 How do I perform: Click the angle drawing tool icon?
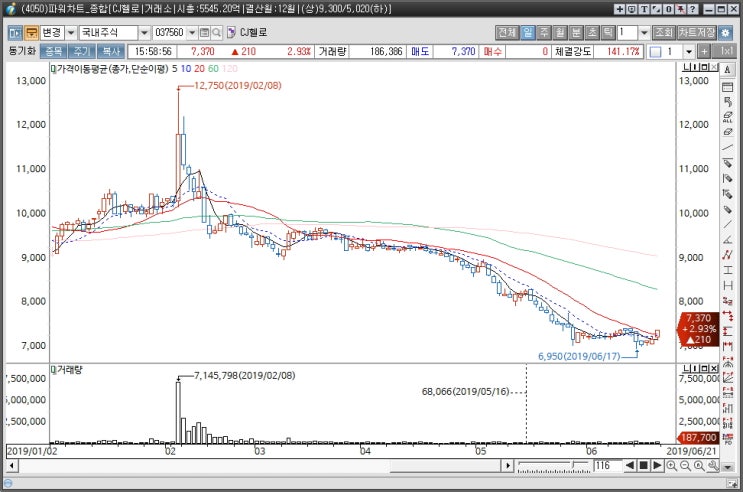pyautogui.click(x=727, y=239)
